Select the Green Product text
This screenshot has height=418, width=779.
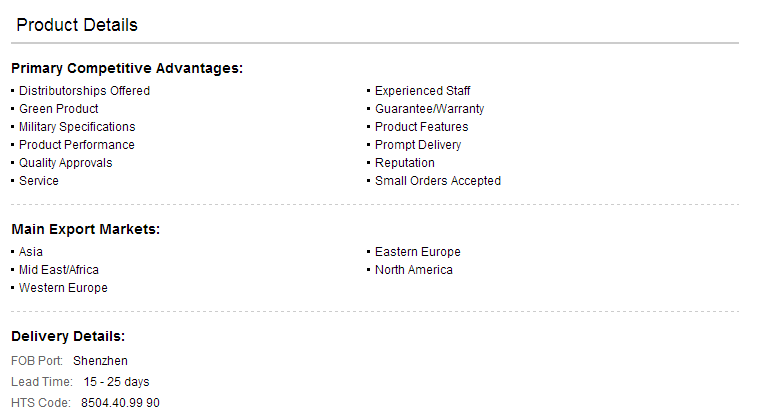(x=59, y=109)
